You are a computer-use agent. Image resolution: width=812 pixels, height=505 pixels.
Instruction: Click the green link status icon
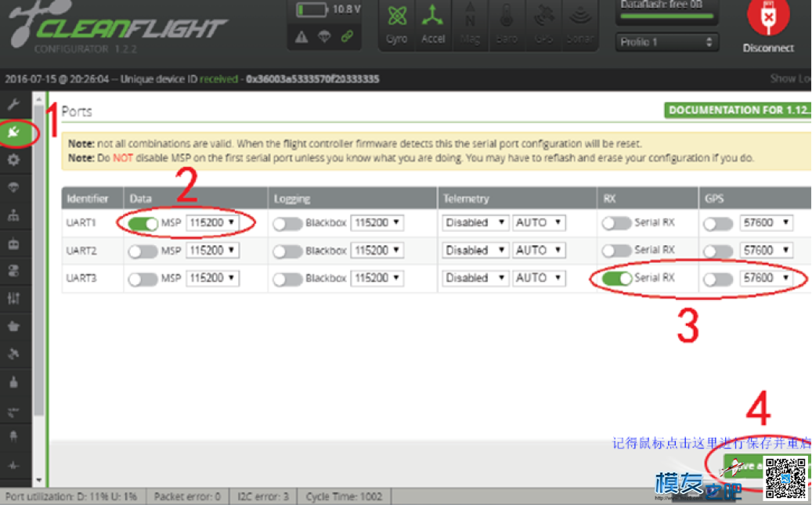[x=347, y=37]
